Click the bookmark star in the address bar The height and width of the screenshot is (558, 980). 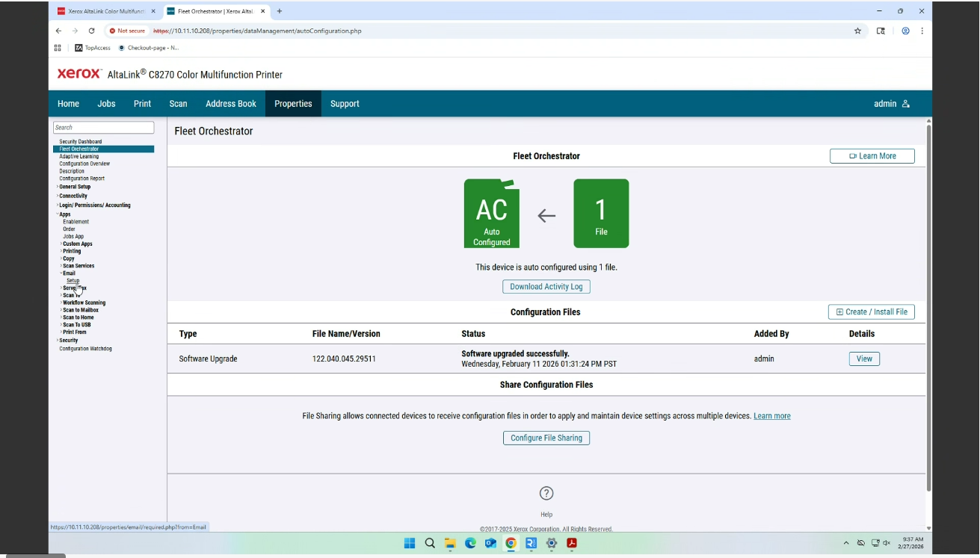click(x=857, y=31)
